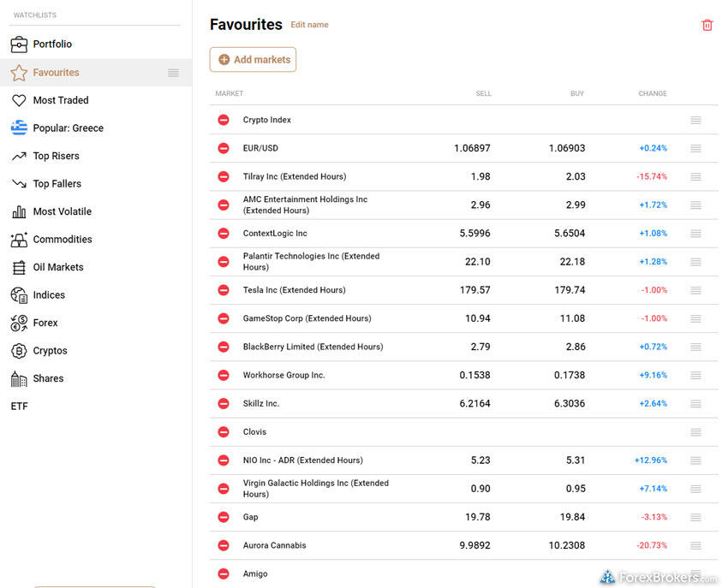The image size is (722, 588).
Task: Remove EUR/USD with its red minus icon
Action: pos(224,148)
